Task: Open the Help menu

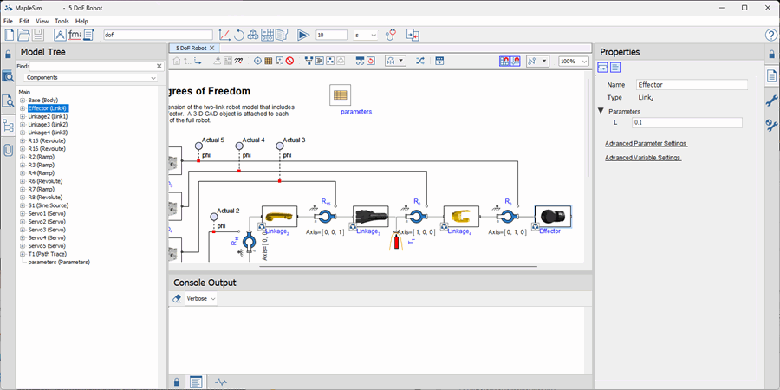Action: tap(82, 21)
